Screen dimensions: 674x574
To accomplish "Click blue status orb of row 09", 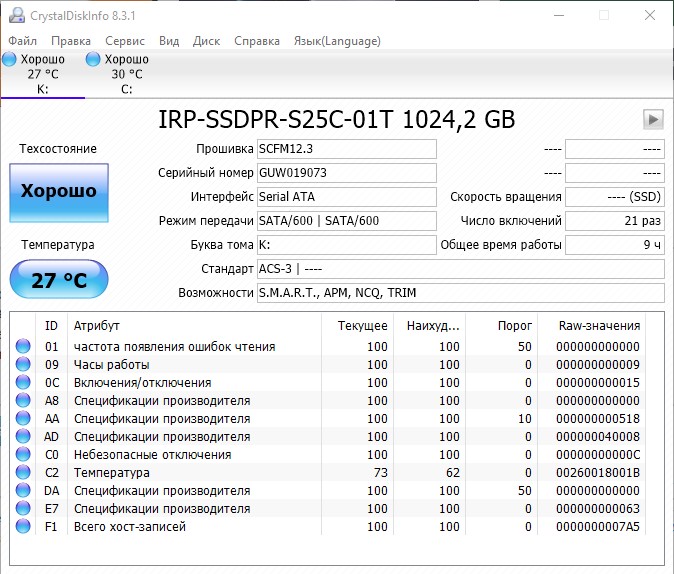I will pyautogui.click(x=23, y=365).
